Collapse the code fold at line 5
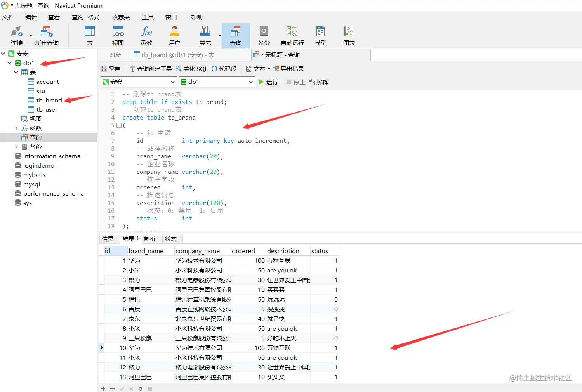The width and height of the screenshot is (582, 392). [119, 125]
